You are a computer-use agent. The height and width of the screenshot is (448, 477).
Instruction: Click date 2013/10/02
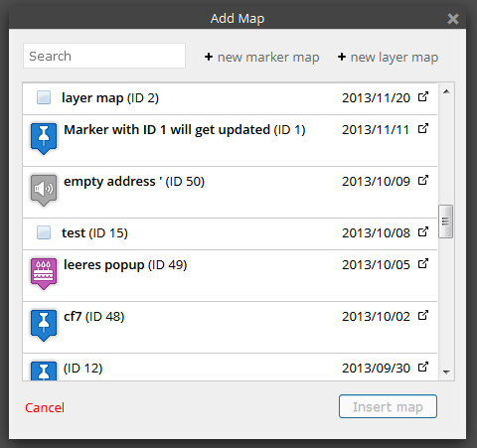coord(376,317)
